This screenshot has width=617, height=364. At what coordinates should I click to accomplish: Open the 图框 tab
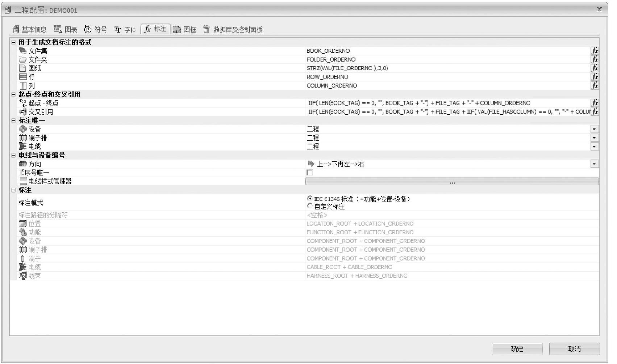click(184, 29)
